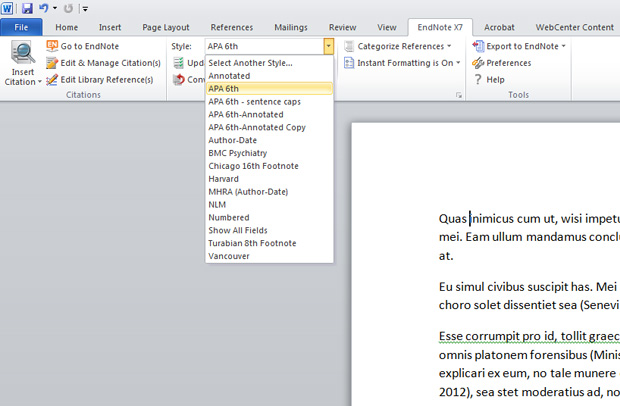Open the Export to EndNote menu
Viewport: 620px width, 406px height.
click(x=526, y=46)
